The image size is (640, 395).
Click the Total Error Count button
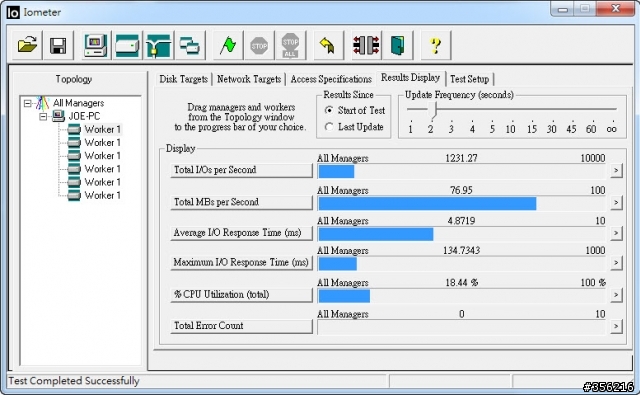pos(242,326)
